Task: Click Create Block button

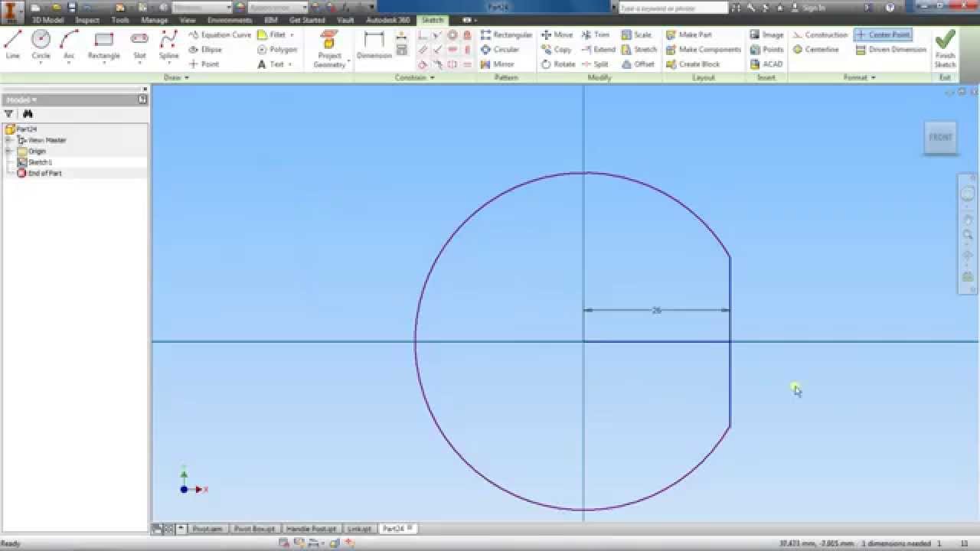Action: click(693, 64)
